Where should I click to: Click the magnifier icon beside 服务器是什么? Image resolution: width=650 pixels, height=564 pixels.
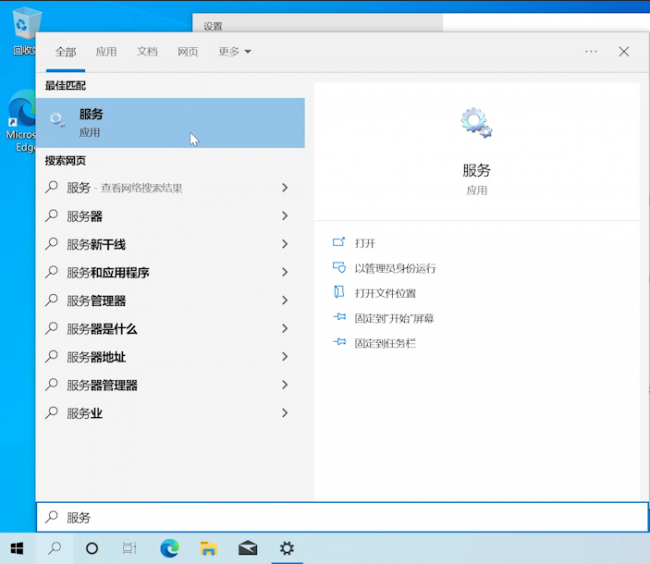pyautogui.click(x=51, y=328)
